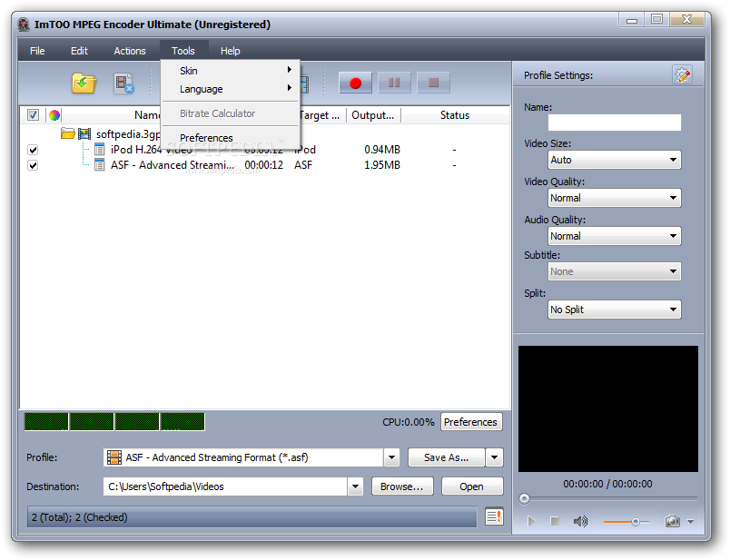
Task: Open the profile settings edit pencil icon
Action: pos(682,75)
